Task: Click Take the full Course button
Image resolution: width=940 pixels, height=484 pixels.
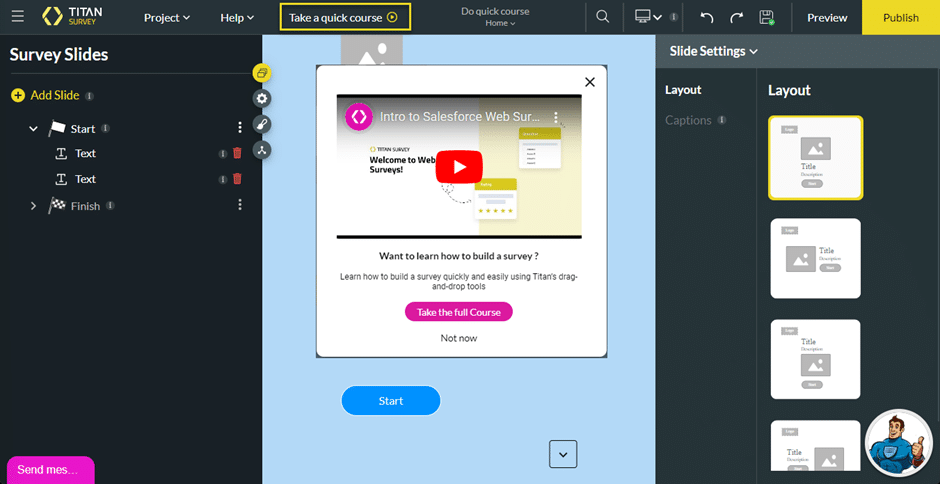Action: [x=459, y=312]
